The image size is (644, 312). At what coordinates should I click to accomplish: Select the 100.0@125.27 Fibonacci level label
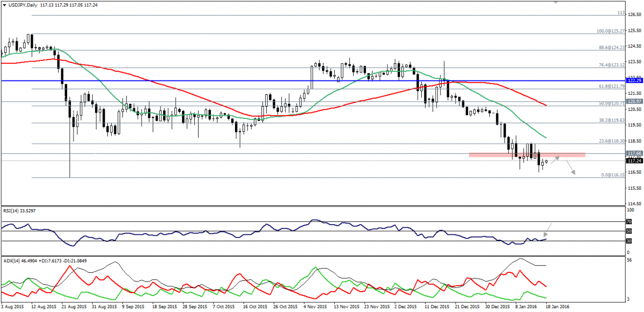point(611,31)
